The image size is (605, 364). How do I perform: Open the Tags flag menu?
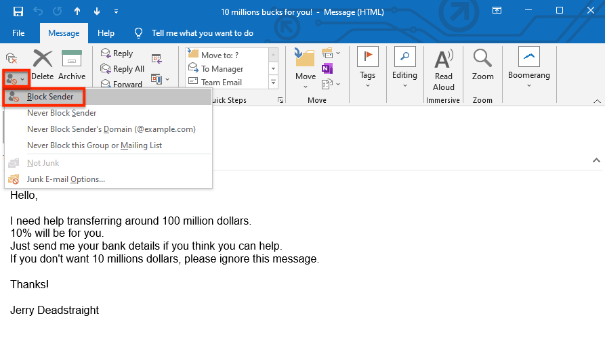[367, 68]
